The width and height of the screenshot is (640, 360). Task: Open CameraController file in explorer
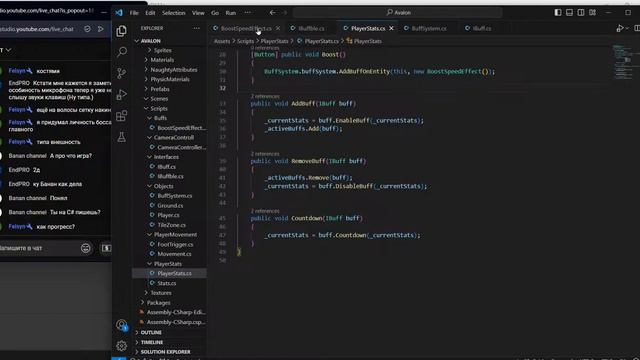tap(182, 147)
